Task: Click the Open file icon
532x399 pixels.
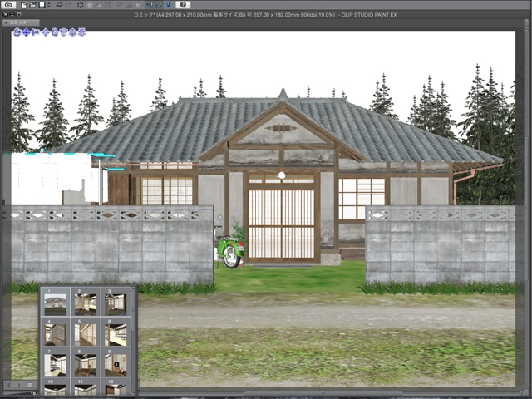Action: 32,5
